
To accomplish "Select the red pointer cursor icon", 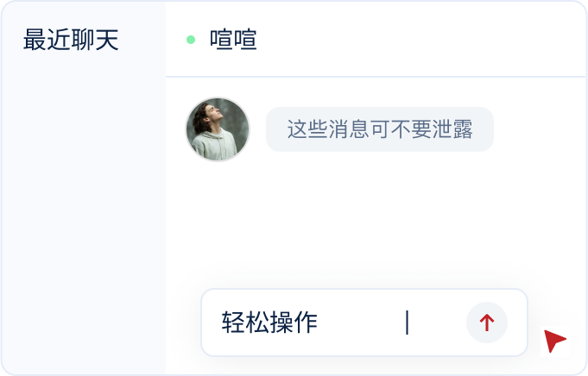I will tap(554, 340).
